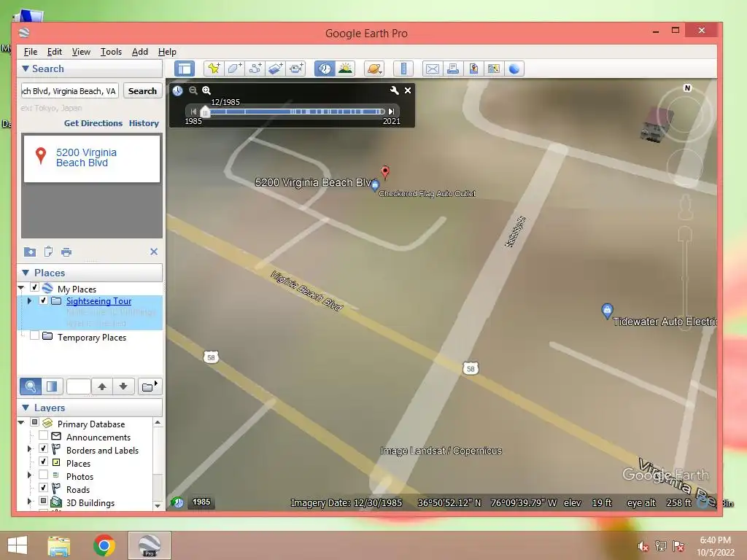This screenshot has width=747, height=560.
Task: Save search results to My Places folder icon
Action: 30,252
